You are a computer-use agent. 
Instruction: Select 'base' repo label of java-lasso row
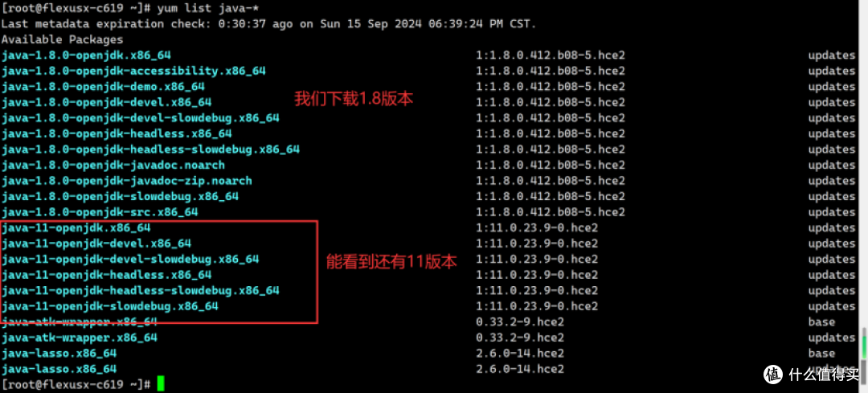tap(821, 353)
